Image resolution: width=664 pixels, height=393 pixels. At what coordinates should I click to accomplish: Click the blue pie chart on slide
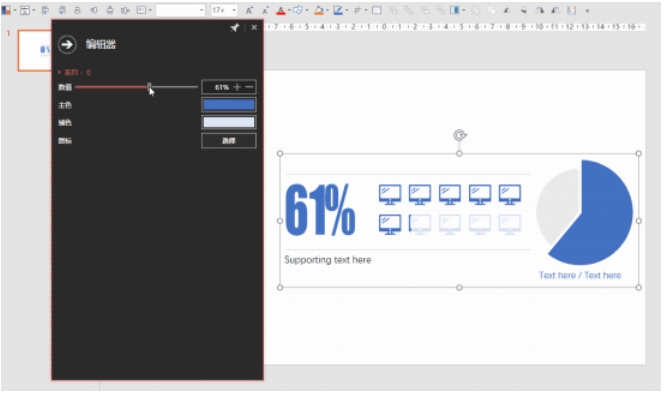click(585, 212)
